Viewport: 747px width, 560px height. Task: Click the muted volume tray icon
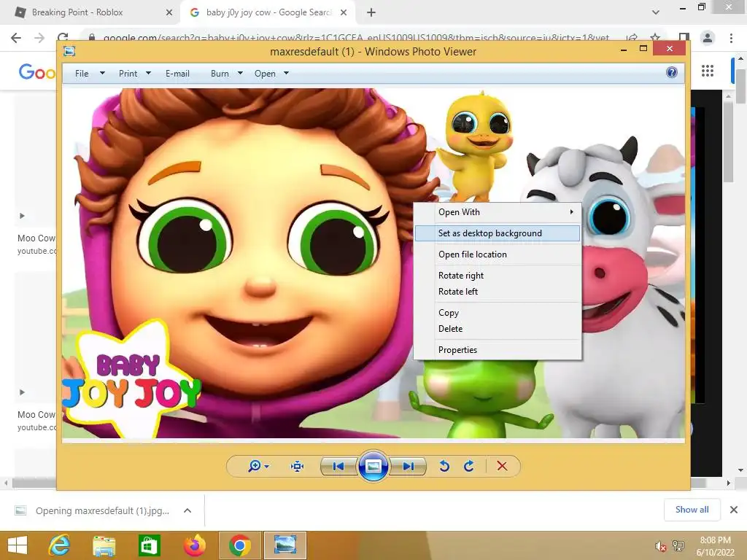(x=660, y=546)
